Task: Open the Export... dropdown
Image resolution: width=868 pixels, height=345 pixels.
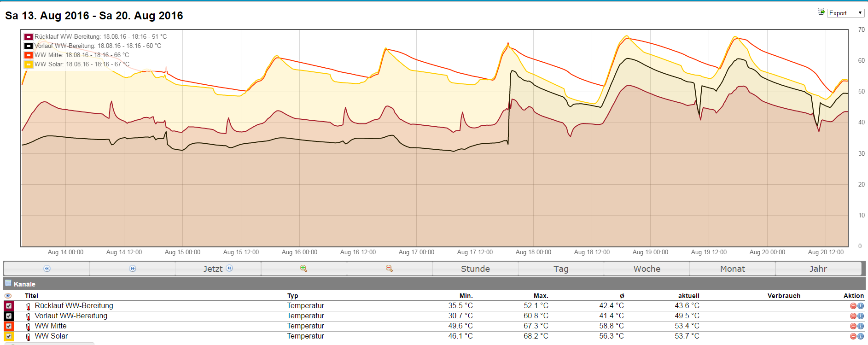Action: click(x=845, y=13)
